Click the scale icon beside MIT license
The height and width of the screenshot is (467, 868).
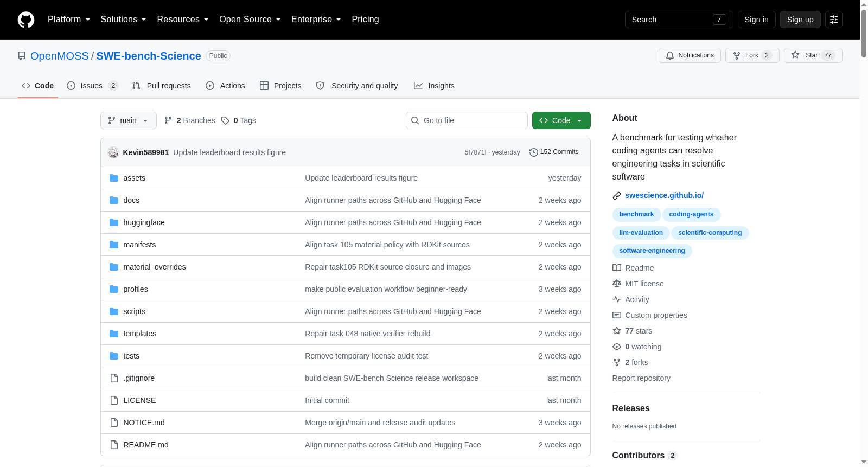[617, 284]
